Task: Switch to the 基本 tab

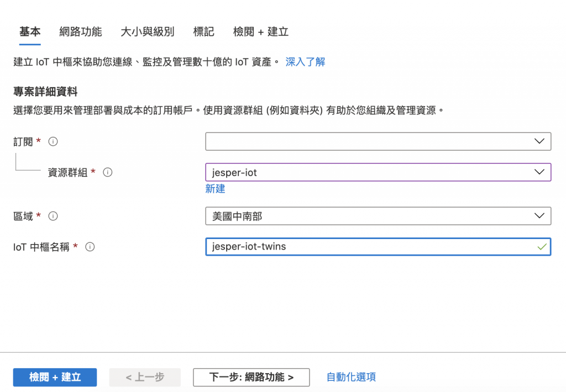Action: tap(30, 32)
